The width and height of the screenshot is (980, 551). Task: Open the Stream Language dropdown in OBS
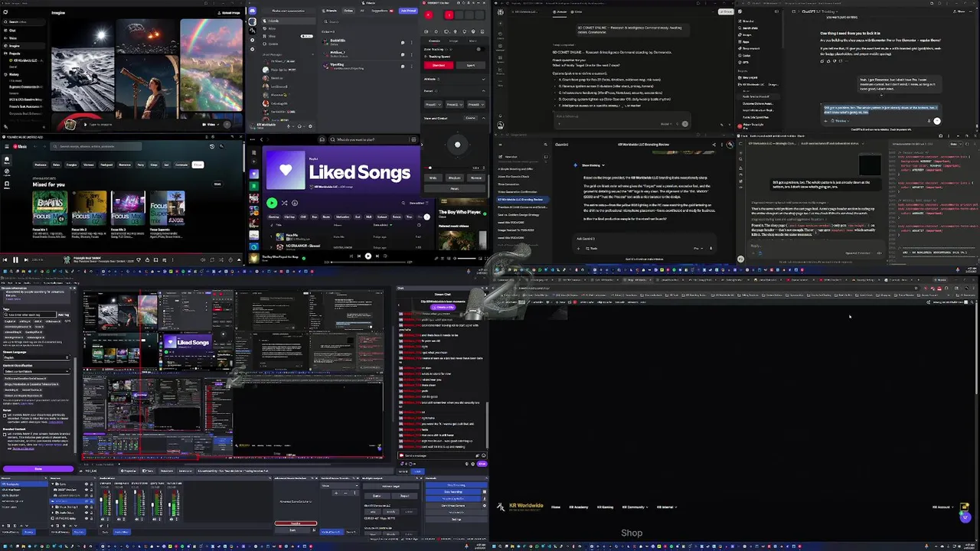(x=37, y=357)
